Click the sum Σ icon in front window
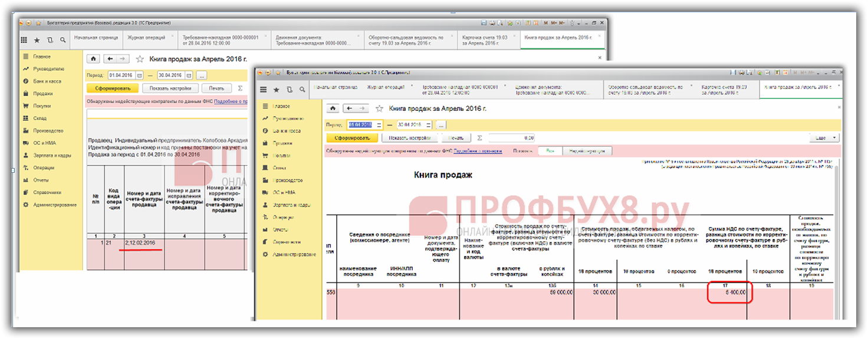Viewport: 868px width, 339px height. 479,138
